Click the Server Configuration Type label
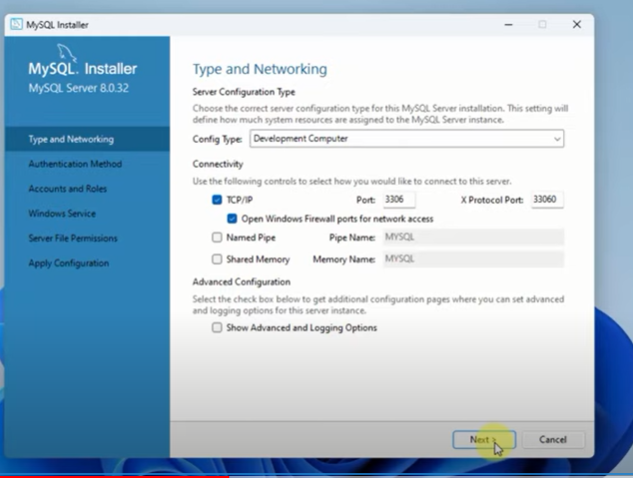The height and width of the screenshot is (478, 633). point(244,92)
